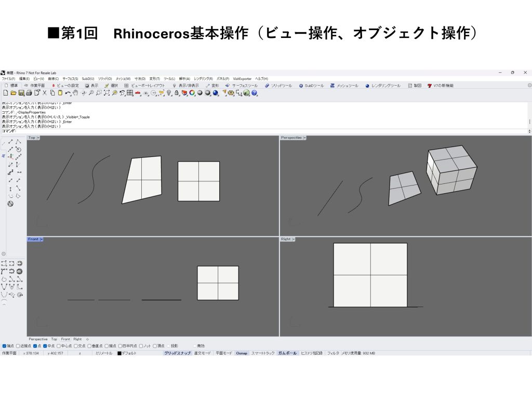Viewport: 532px width, 399px height.
Task: Enable the 近接点 osnap checkbox
Action: point(18,345)
